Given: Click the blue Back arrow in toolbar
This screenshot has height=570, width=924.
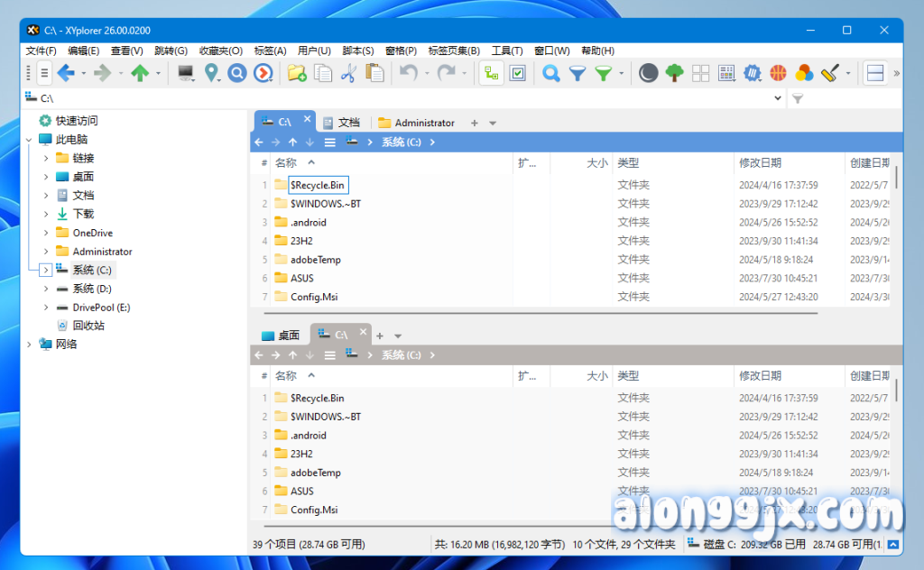Looking at the screenshot, I should tap(66, 73).
